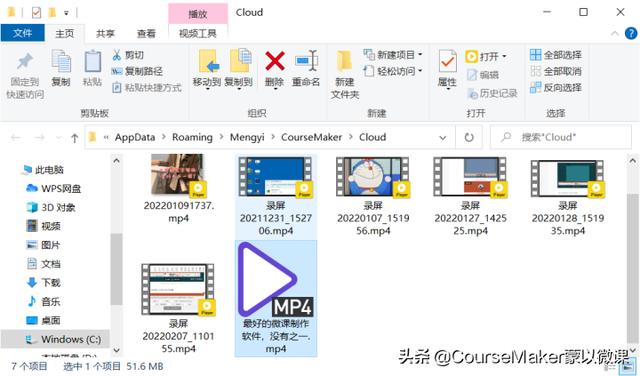Image resolution: width=640 pixels, height=376 pixels.
Task: Select the Move to (移动到) icon
Action: click(207, 61)
